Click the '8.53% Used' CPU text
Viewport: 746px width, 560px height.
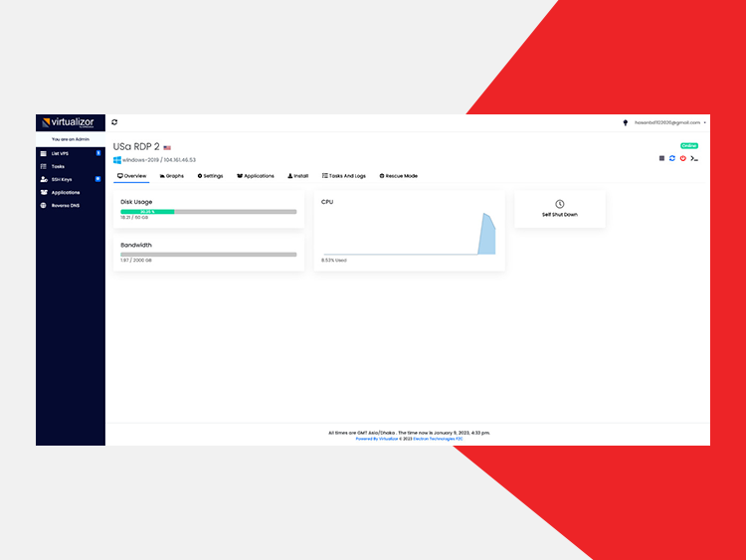334,261
